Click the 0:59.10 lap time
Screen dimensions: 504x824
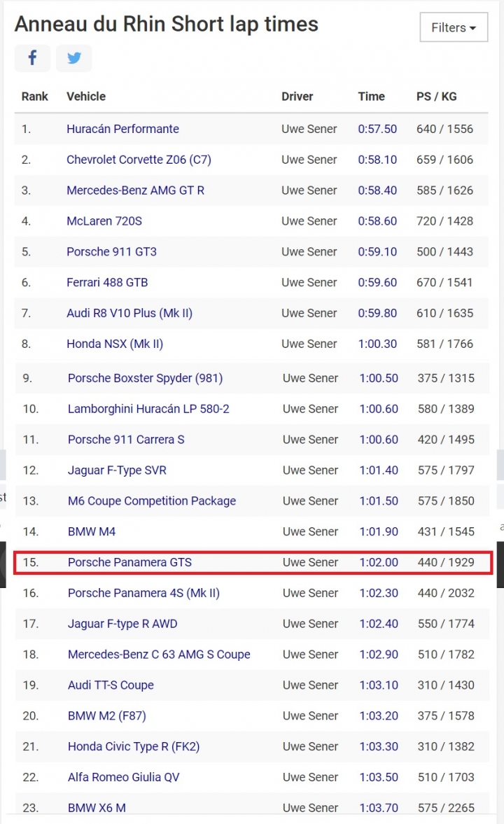click(x=377, y=252)
